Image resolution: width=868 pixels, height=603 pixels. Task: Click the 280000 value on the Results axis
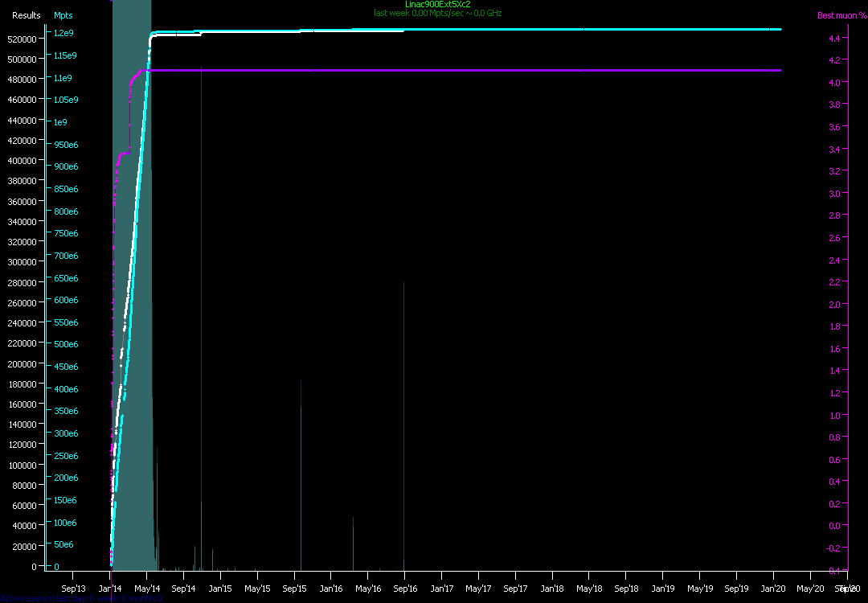tap(23, 282)
